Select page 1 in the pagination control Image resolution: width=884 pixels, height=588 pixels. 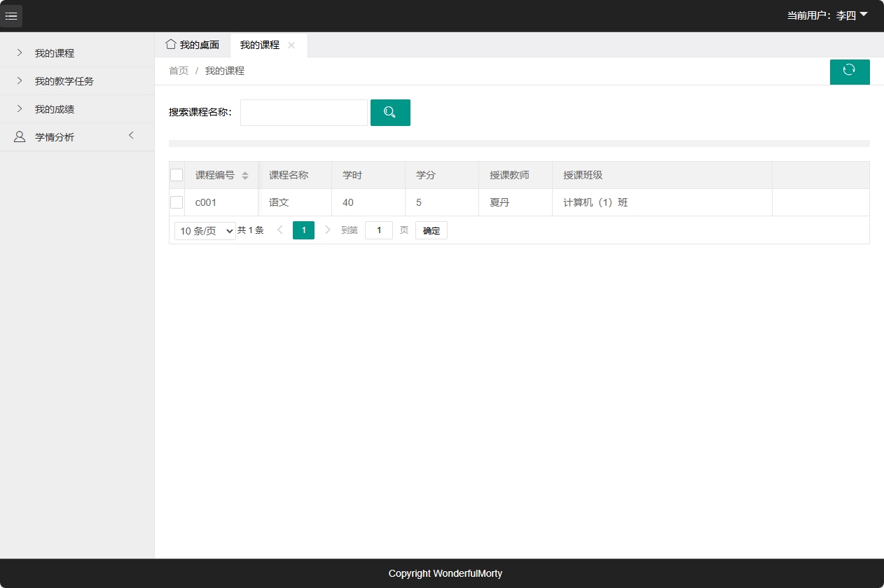pyautogui.click(x=303, y=230)
